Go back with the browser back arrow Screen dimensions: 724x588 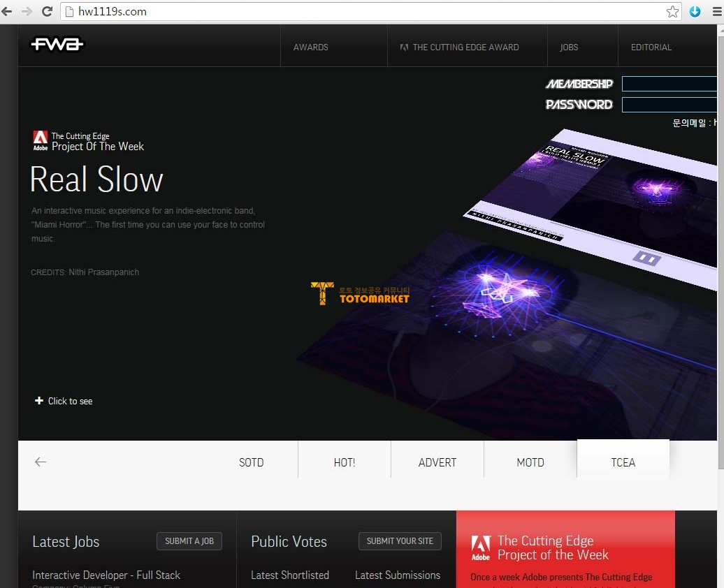point(6,11)
